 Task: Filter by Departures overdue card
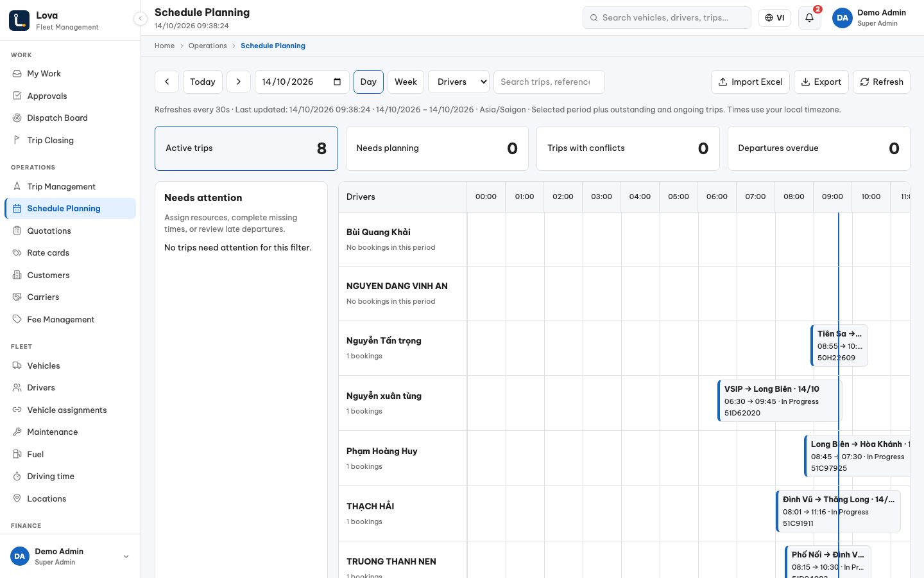pos(819,148)
